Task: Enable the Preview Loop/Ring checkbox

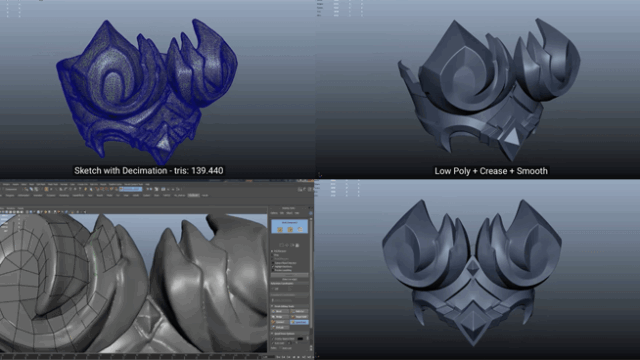Action: tap(273, 270)
